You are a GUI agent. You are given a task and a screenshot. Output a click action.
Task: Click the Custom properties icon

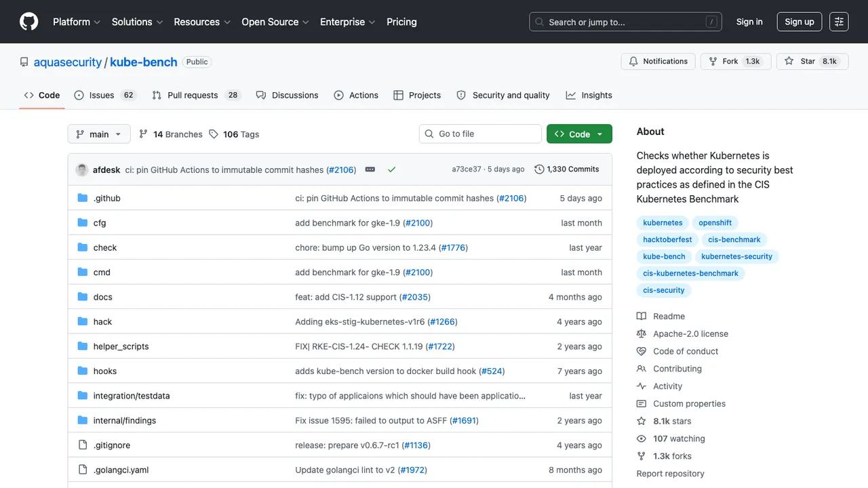point(642,404)
